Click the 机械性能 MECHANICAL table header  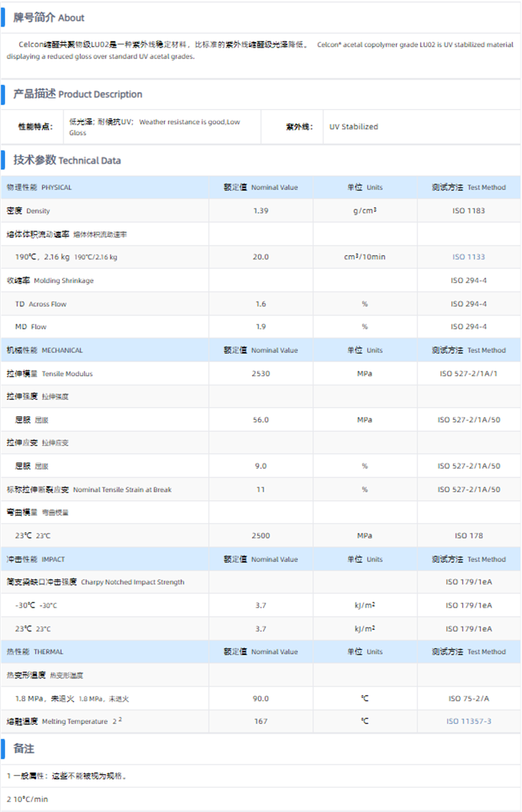(44, 350)
